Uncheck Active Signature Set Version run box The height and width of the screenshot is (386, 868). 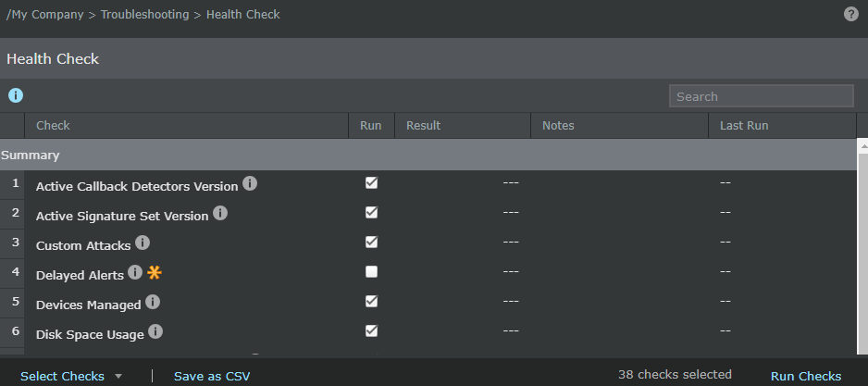click(371, 212)
